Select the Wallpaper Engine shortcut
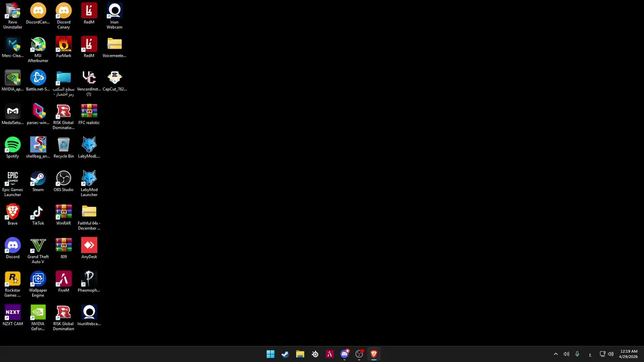Screen dimensions: 644x362 point(38,285)
